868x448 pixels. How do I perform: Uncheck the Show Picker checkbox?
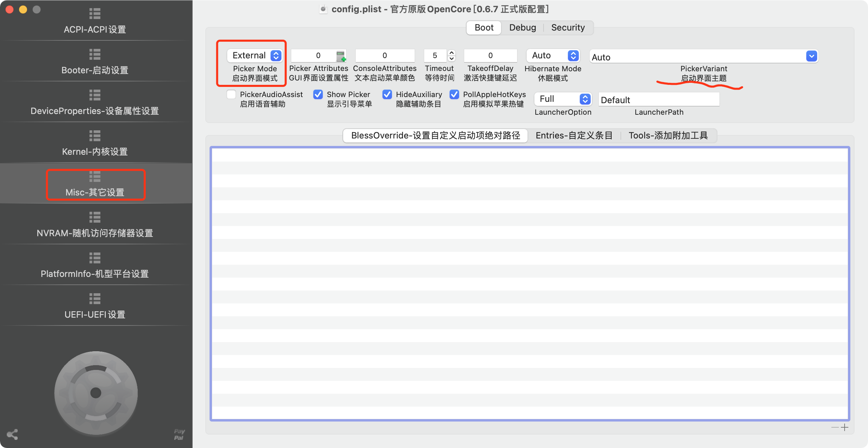318,94
